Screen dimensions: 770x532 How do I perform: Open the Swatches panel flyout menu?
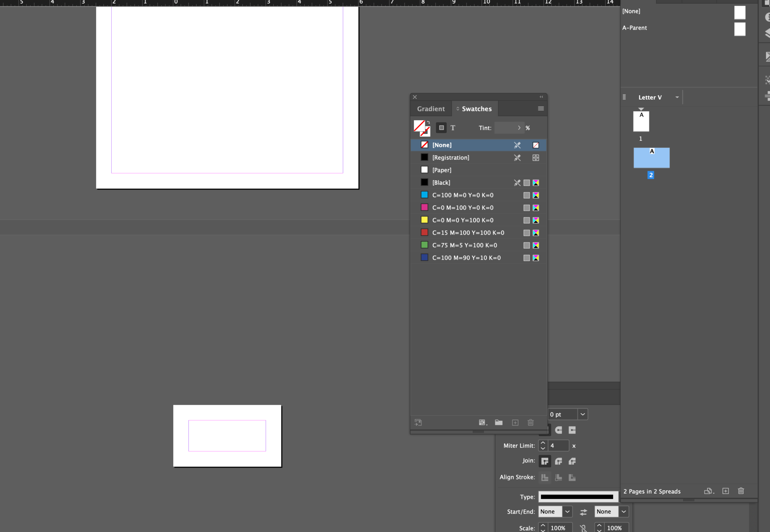541,109
